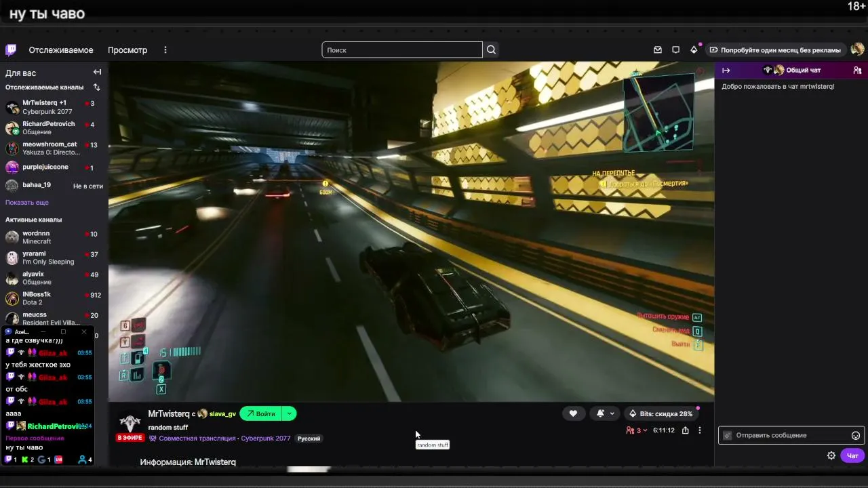Click the Активные каналы section header

coord(33,220)
